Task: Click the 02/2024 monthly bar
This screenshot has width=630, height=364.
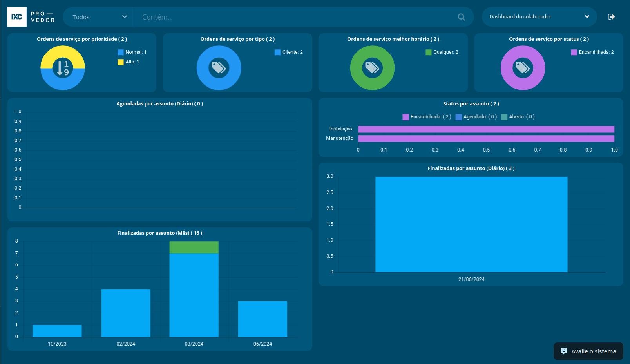Action: pos(126,313)
